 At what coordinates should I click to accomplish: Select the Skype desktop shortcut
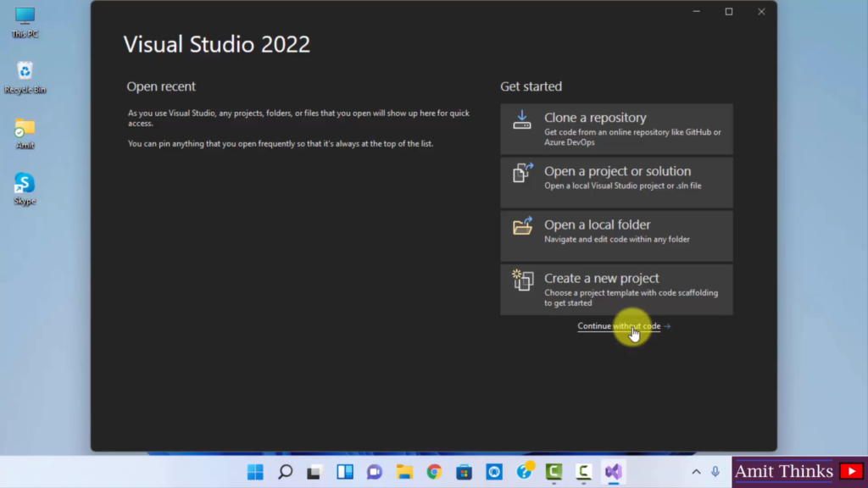[x=25, y=189]
